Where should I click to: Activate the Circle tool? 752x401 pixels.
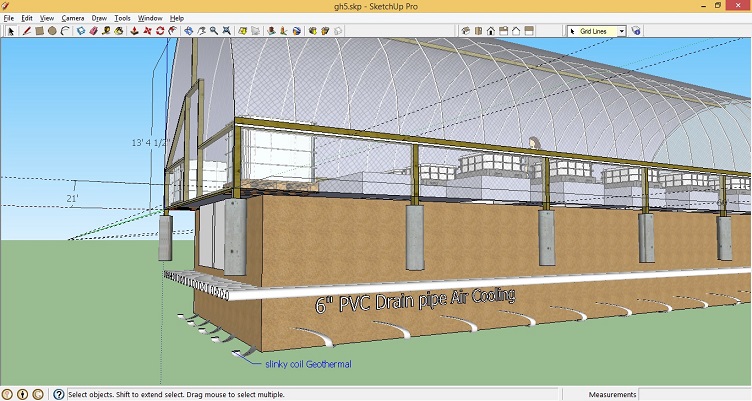[52, 31]
